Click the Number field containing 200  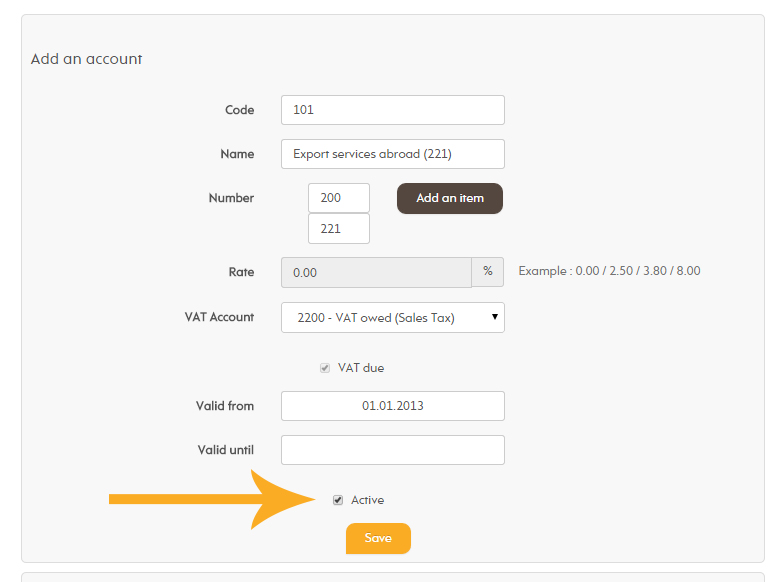click(x=339, y=198)
